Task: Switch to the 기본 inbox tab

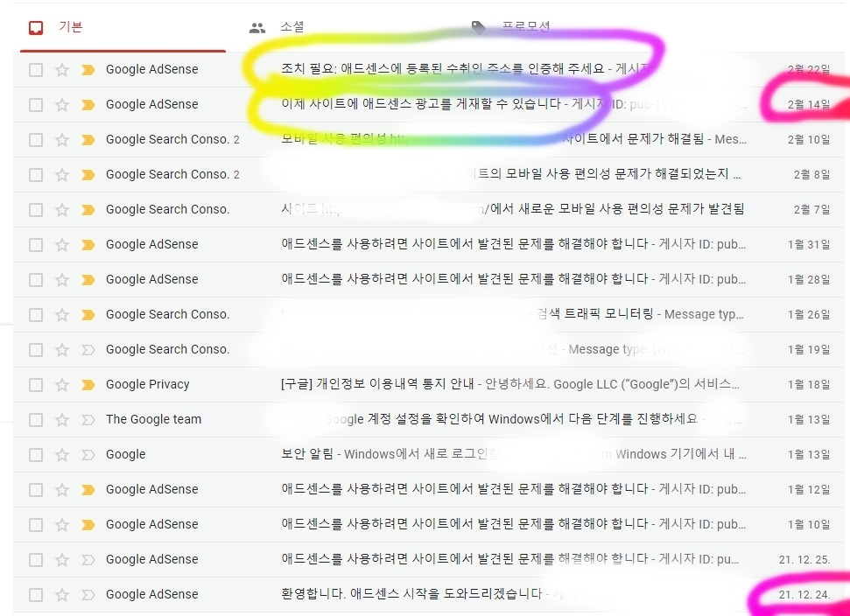Action: click(123, 28)
